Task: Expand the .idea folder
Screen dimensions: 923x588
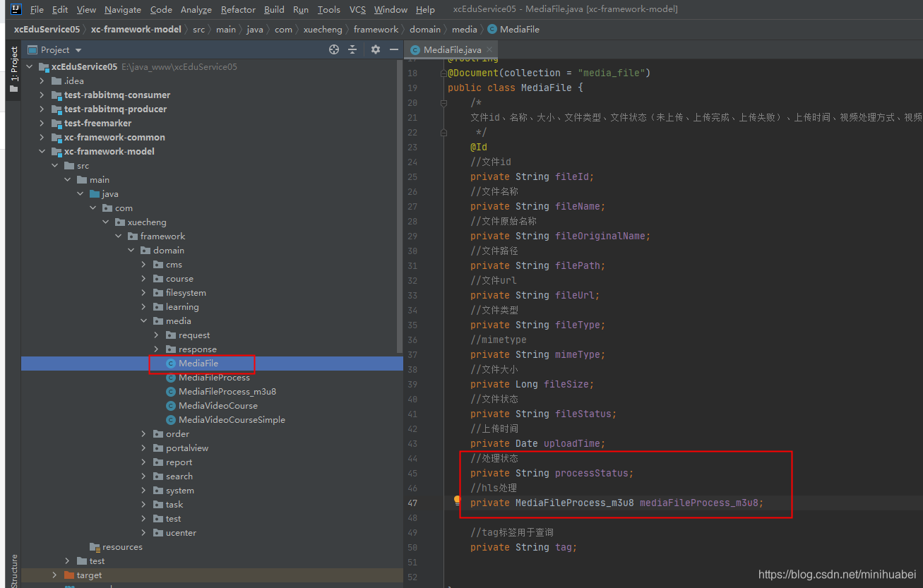Action: pos(42,81)
